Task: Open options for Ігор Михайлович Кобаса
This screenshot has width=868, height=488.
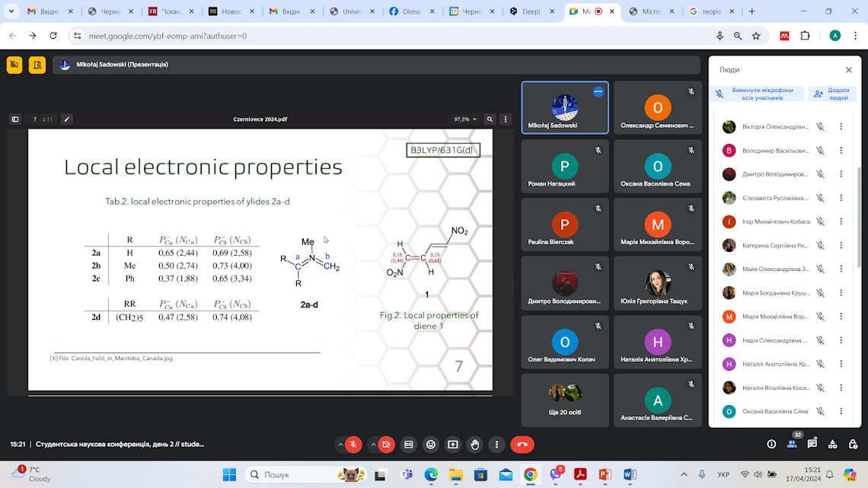Action: pos(841,222)
